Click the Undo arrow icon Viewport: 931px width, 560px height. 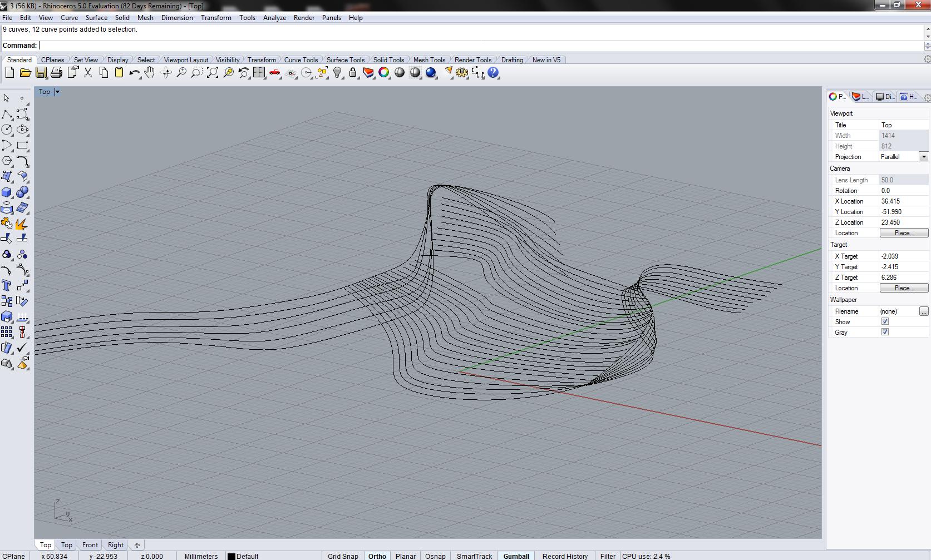(134, 73)
